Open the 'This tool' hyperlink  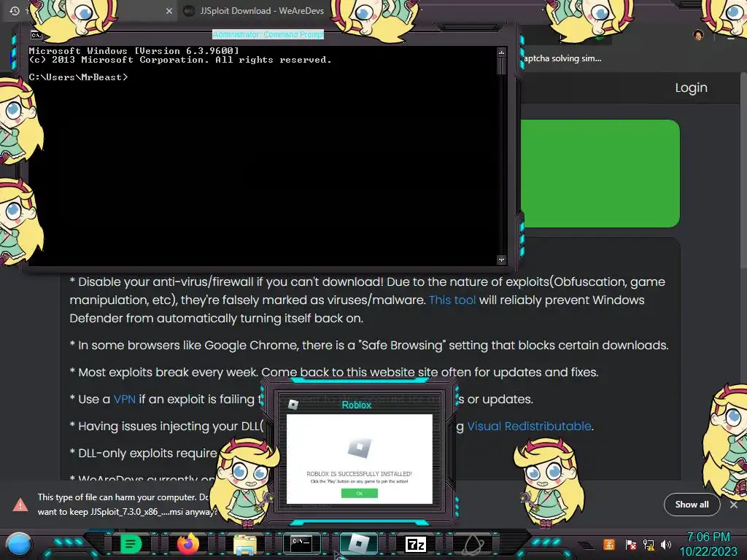(452, 300)
